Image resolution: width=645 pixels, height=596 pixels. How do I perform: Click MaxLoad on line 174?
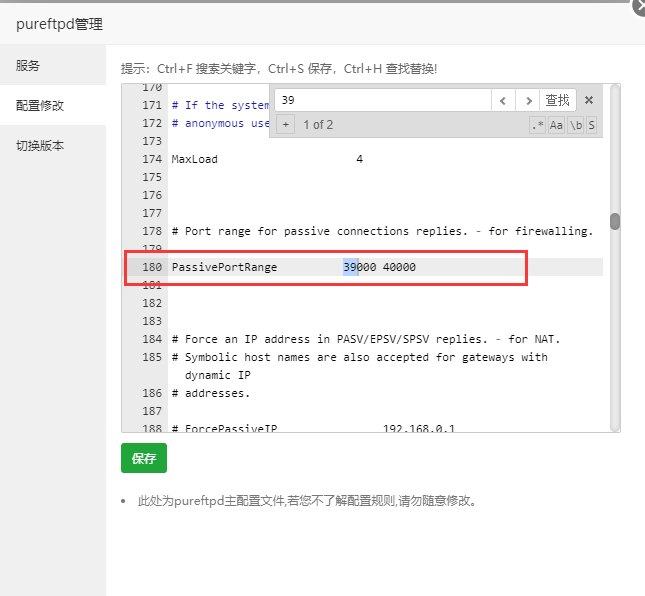(x=195, y=159)
